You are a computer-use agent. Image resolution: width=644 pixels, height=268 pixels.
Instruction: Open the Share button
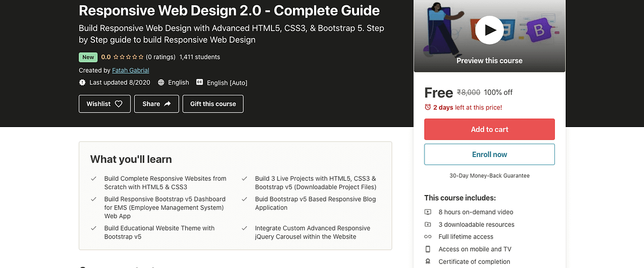[157, 104]
